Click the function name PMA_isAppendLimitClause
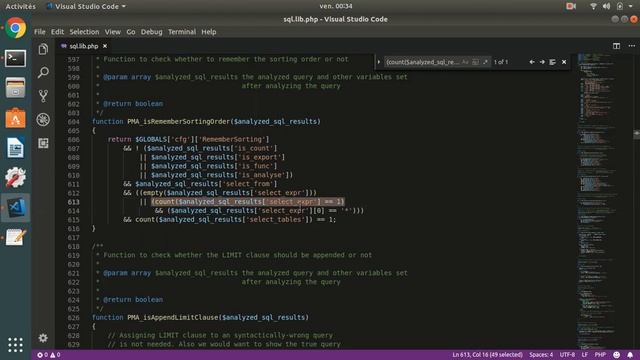Viewport: 640px width, 360px height. point(173,318)
